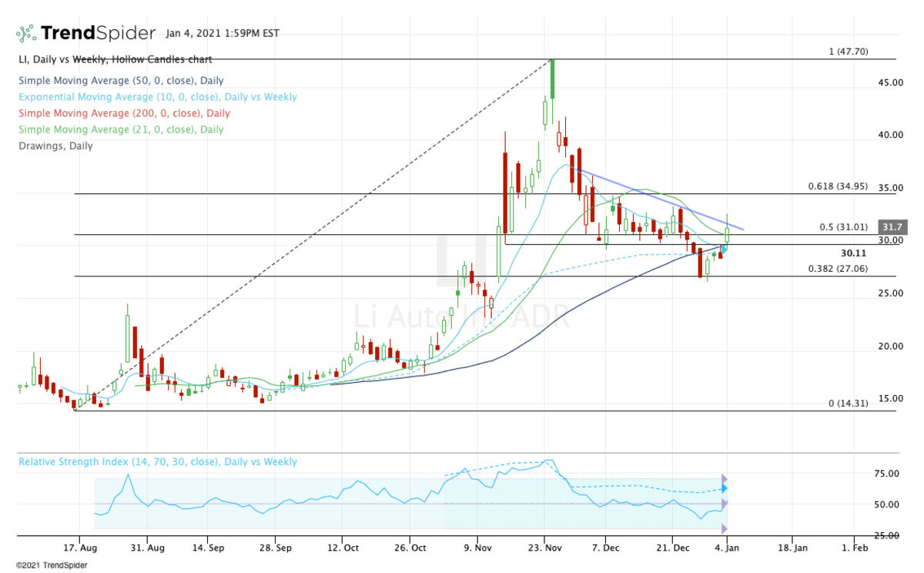Click the blue triangle marker on RSI panel
924x573 pixels.
pyautogui.click(x=724, y=488)
